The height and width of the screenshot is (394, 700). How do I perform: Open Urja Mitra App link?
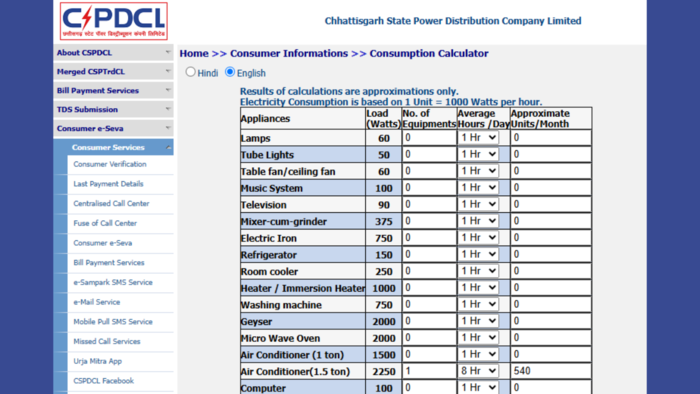point(97,361)
